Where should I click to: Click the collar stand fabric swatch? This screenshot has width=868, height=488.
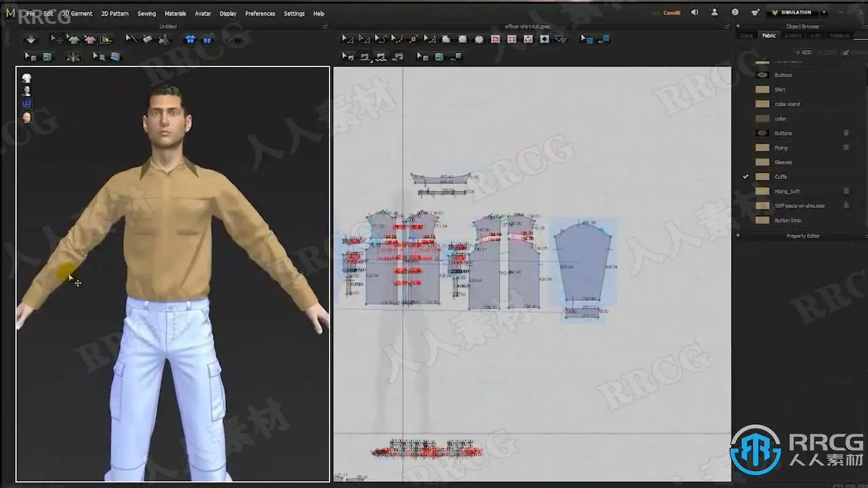(x=762, y=104)
